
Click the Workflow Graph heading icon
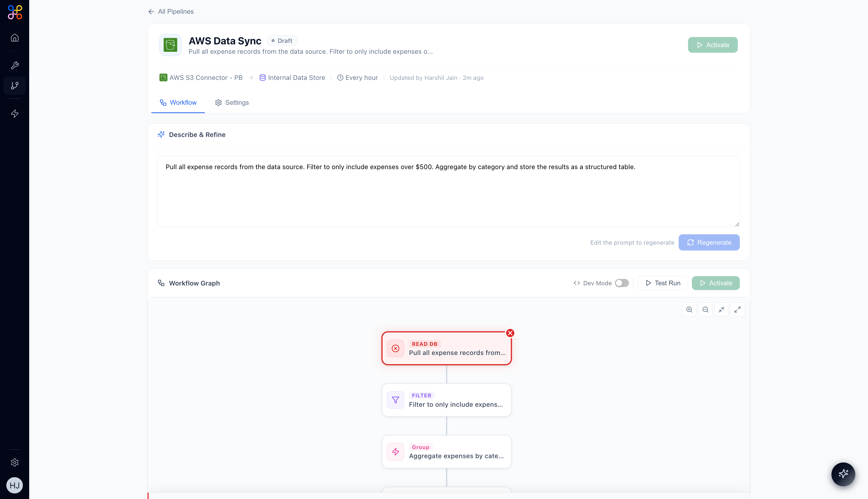pos(161,283)
